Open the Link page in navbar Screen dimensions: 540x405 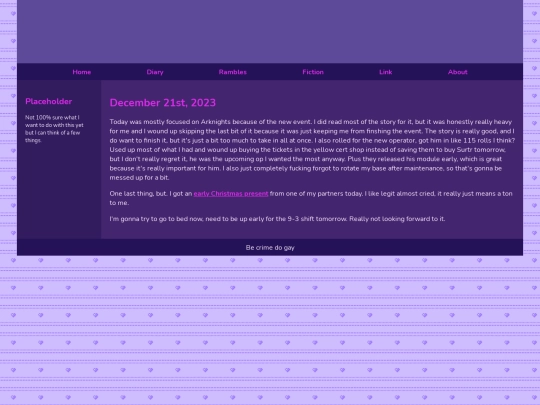pos(386,72)
